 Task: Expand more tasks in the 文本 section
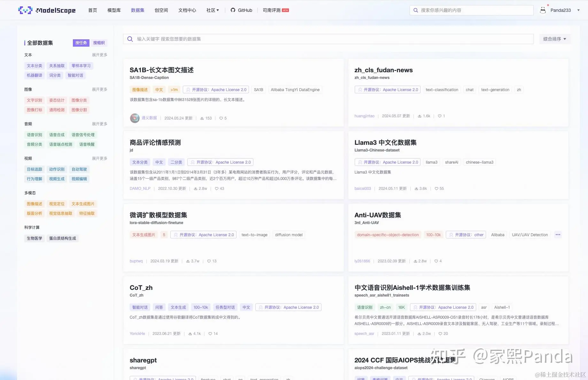[100, 55]
